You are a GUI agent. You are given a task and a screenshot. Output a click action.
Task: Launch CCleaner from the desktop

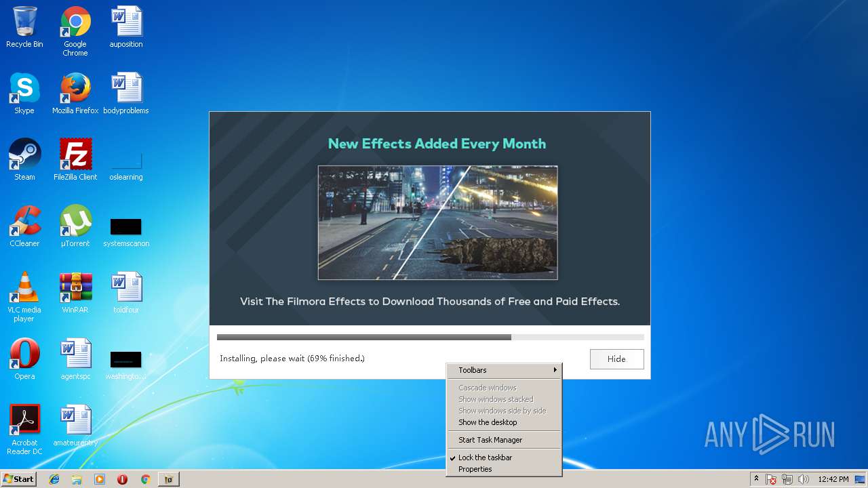click(x=24, y=227)
